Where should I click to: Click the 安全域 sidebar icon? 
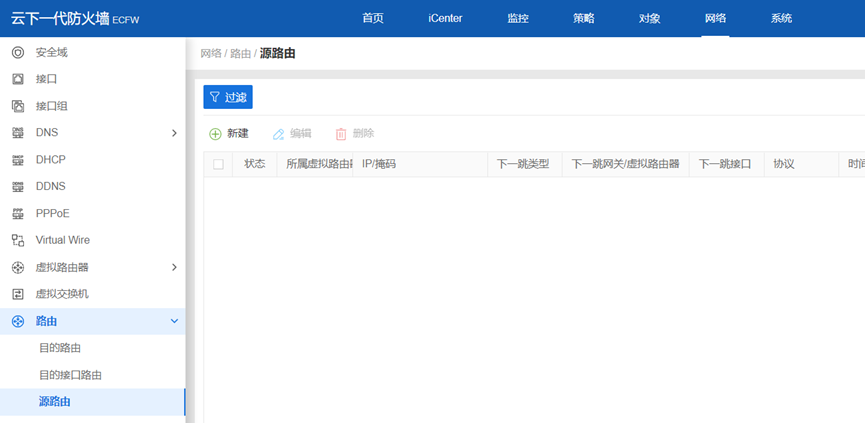coord(17,52)
